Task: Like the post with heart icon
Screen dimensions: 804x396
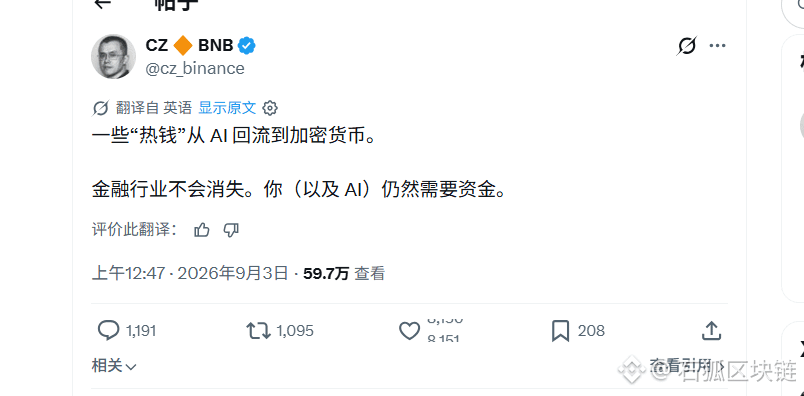Action: (x=409, y=331)
